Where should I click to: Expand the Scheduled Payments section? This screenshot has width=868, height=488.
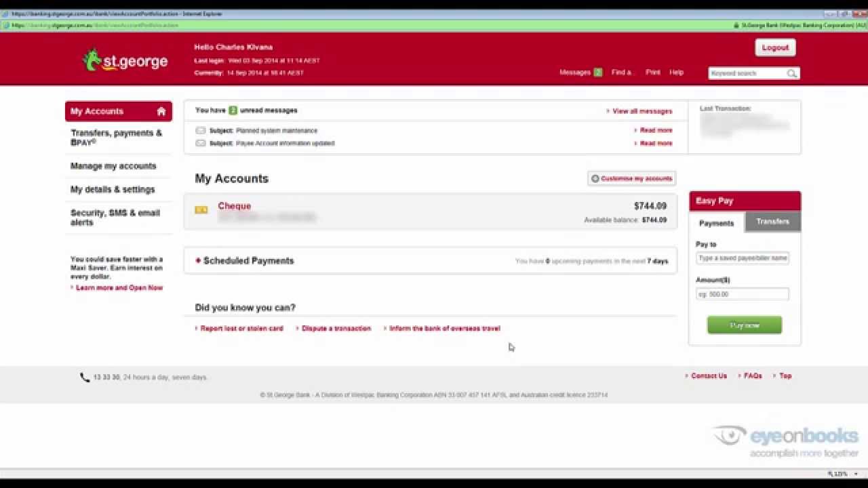click(198, 261)
